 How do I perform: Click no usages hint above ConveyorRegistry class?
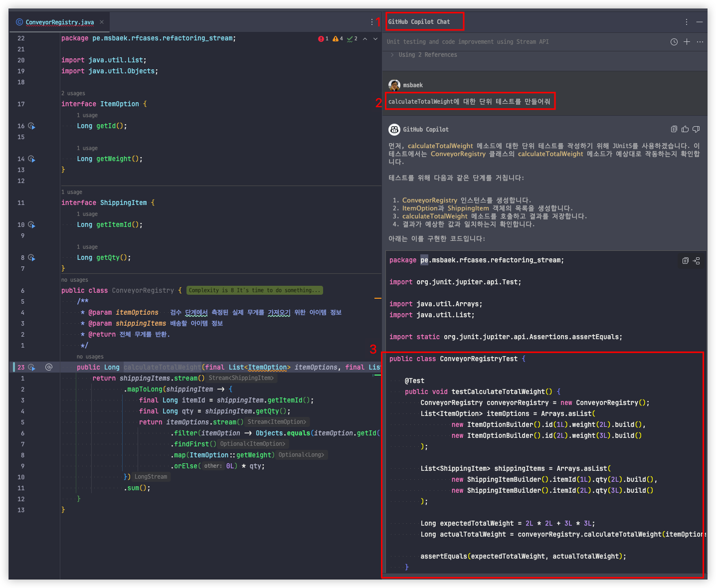point(75,280)
